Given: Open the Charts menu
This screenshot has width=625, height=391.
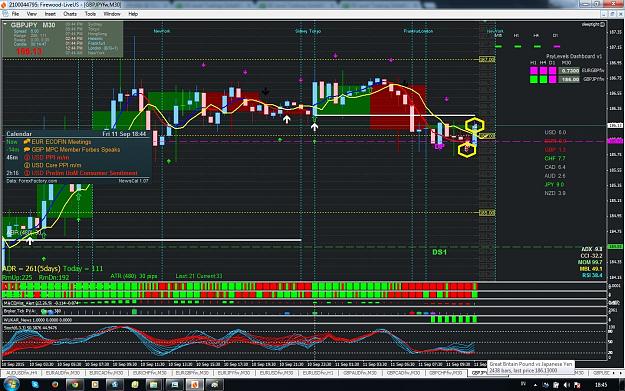Looking at the screenshot, I should coord(70,14).
